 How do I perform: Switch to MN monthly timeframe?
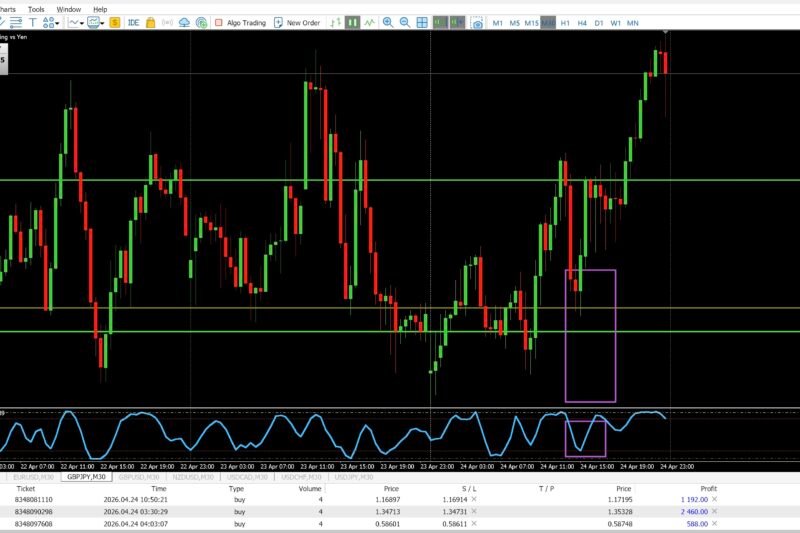coord(632,23)
